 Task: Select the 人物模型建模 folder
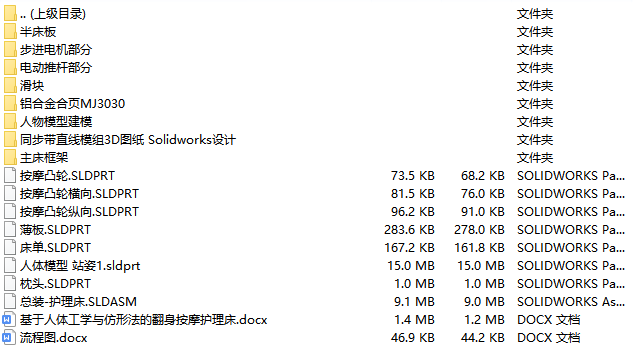pos(56,122)
